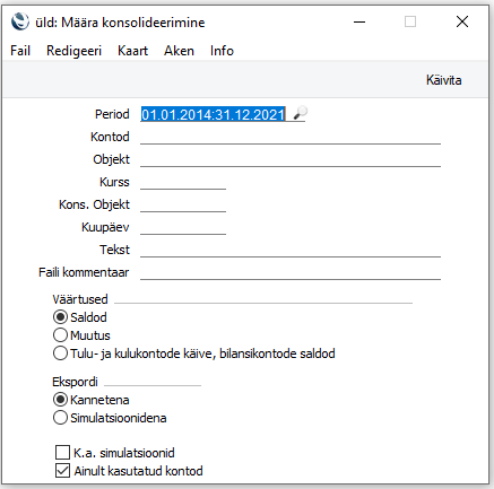Click into the Kontod input field

tap(290, 137)
